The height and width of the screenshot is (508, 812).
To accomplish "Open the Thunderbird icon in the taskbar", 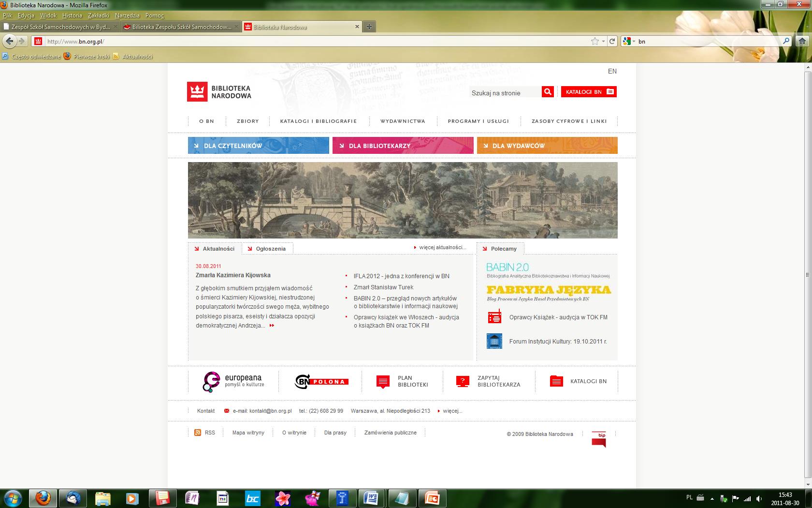I will [73, 498].
